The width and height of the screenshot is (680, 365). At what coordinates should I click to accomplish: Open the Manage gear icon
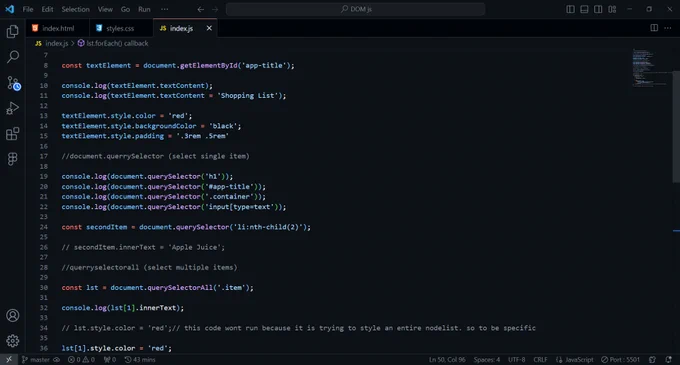(x=13, y=341)
